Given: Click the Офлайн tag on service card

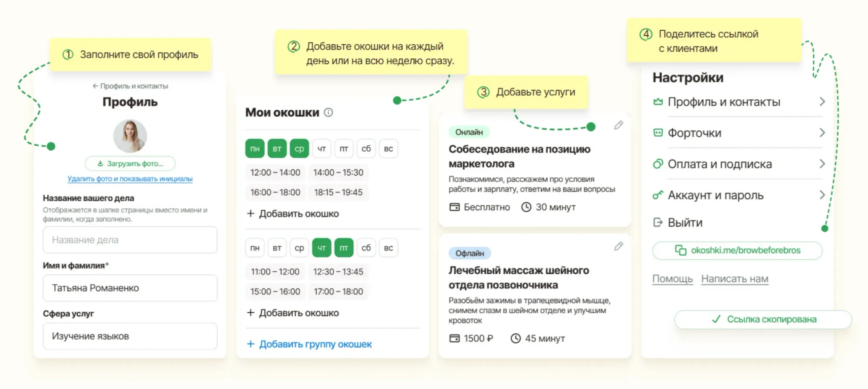Looking at the screenshot, I should pos(470,253).
